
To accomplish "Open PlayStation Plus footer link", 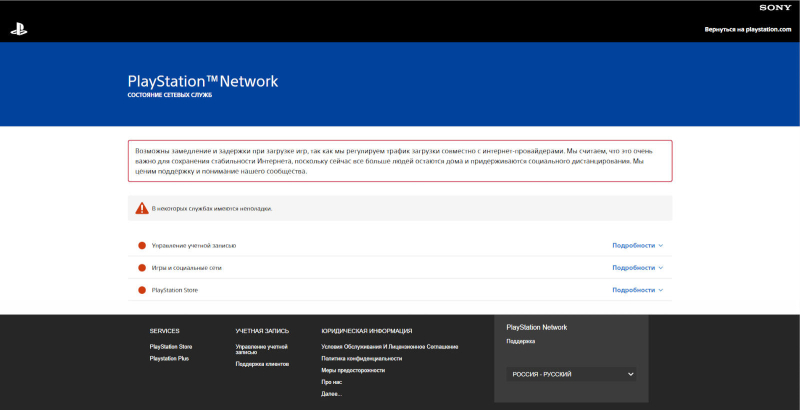I will [x=169, y=358].
